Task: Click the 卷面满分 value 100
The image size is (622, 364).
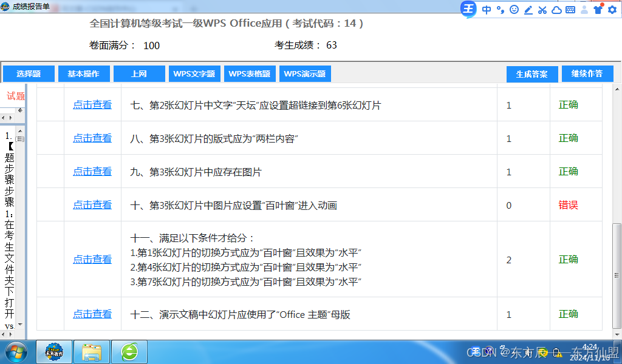Action: click(151, 45)
